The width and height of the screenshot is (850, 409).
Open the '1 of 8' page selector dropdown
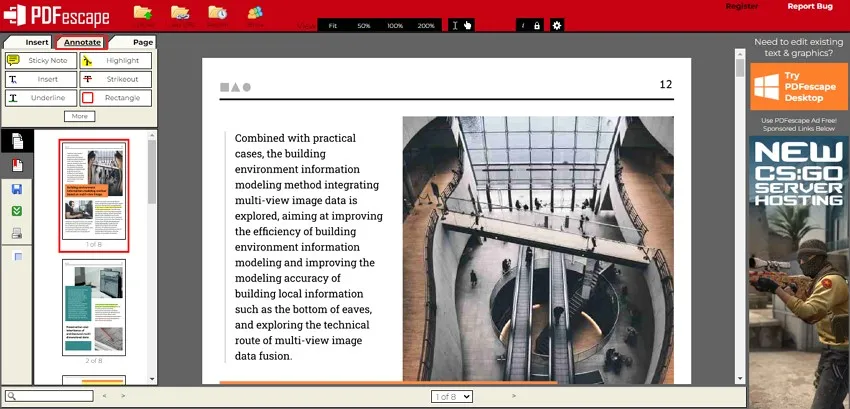452,397
